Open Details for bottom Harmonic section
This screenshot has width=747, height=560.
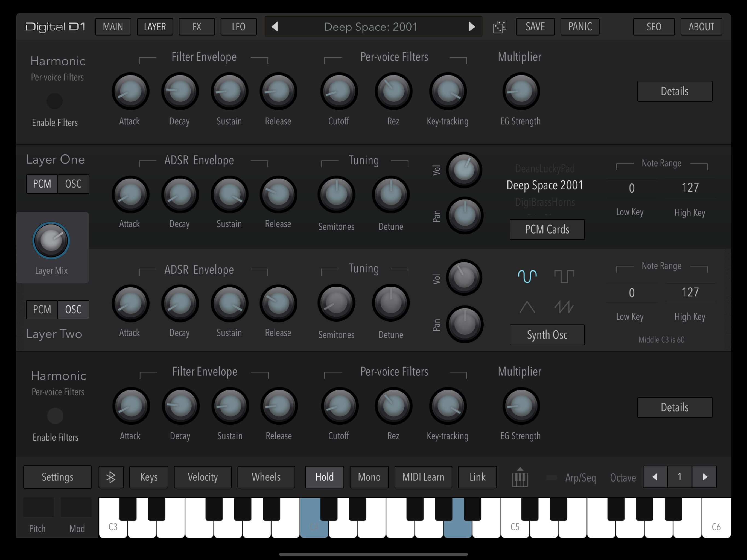[675, 407]
